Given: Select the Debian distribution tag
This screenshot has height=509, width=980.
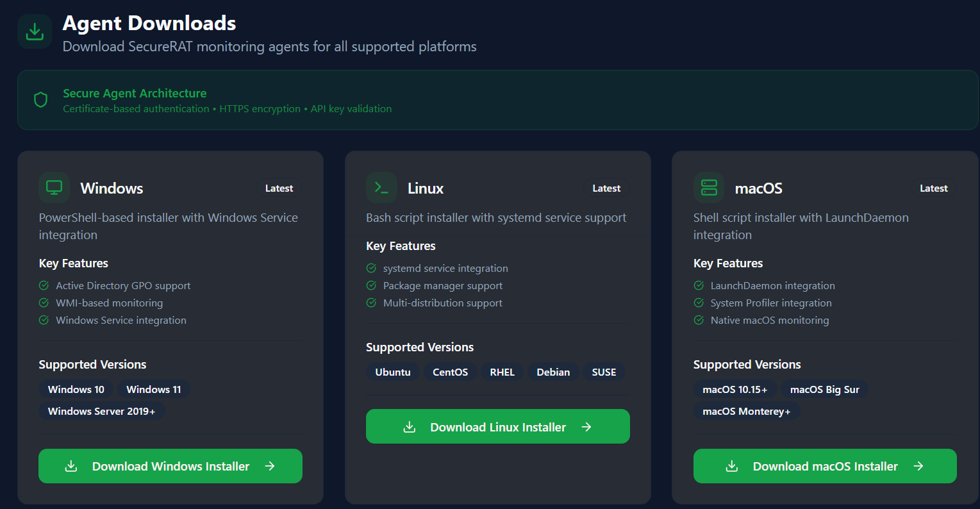Looking at the screenshot, I should pyautogui.click(x=553, y=372).
